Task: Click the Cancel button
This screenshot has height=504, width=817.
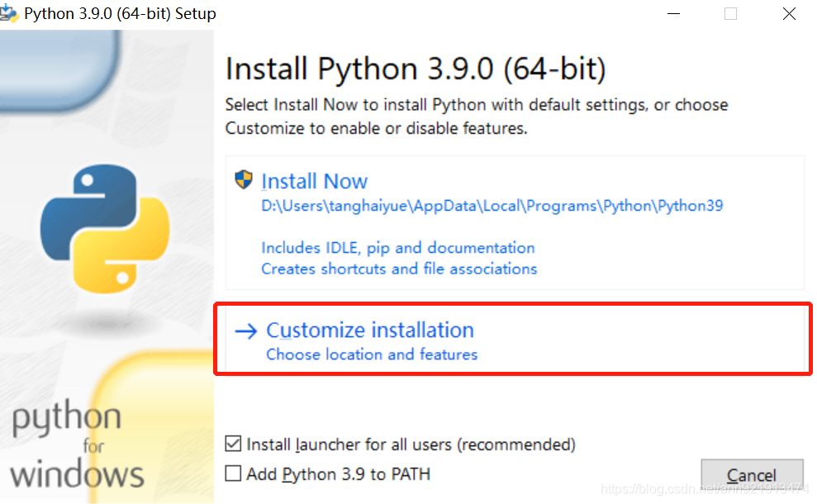Action: click(x=751, y=474)
